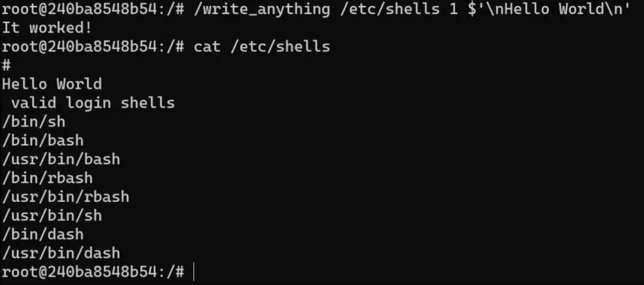Click the /usr/bin/sh line
644x285 pixels.
[52, 215]
